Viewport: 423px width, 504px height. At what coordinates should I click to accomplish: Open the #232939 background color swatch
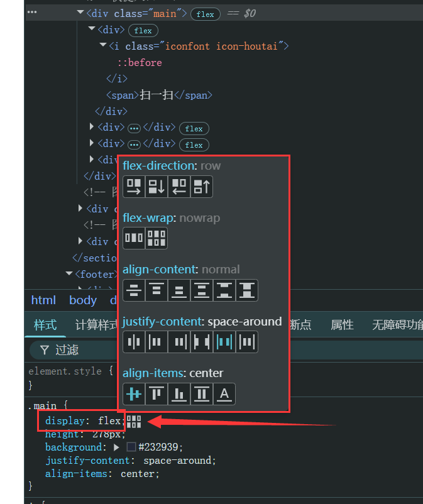[x=131, y=447]
